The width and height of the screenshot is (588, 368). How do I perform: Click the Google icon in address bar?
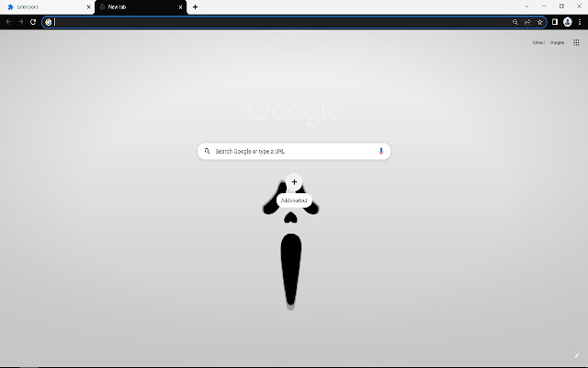pos(48,22)
